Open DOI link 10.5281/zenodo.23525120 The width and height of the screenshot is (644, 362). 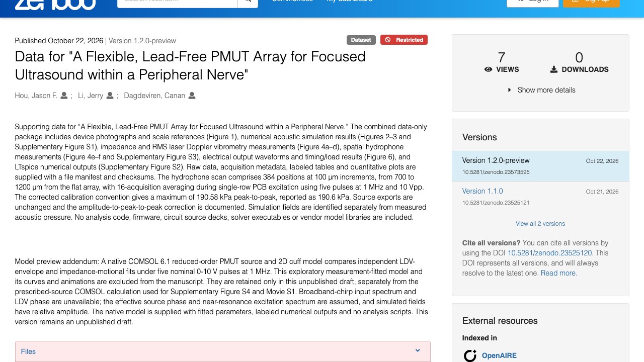tap(550, 253)
